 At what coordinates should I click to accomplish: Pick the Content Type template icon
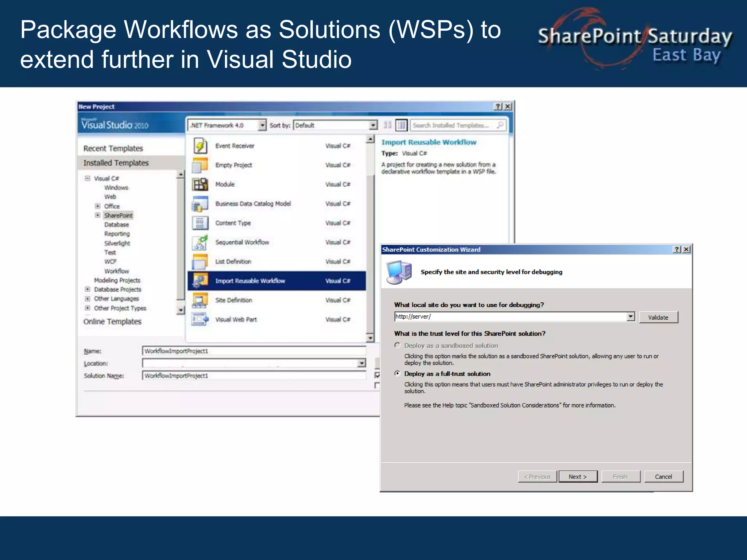200,223
